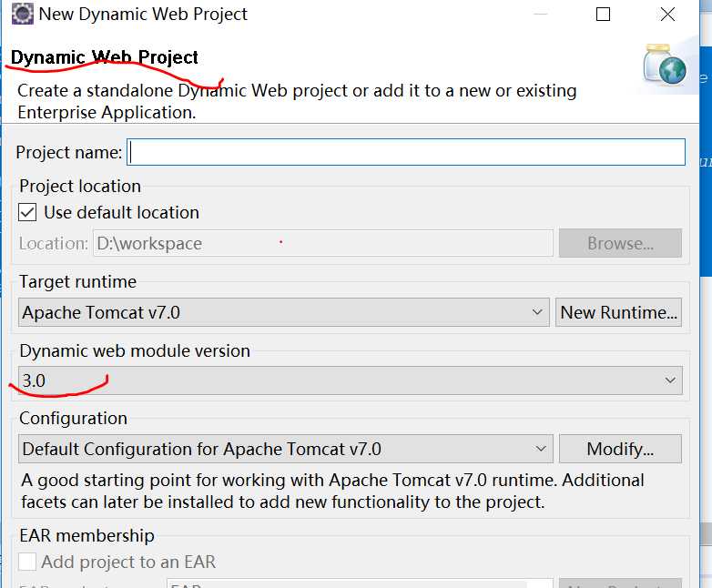The width and height of the screenshot is (712, 588).
Task: Expand Dynamic web module version dropdown
Action: [351, 380]
